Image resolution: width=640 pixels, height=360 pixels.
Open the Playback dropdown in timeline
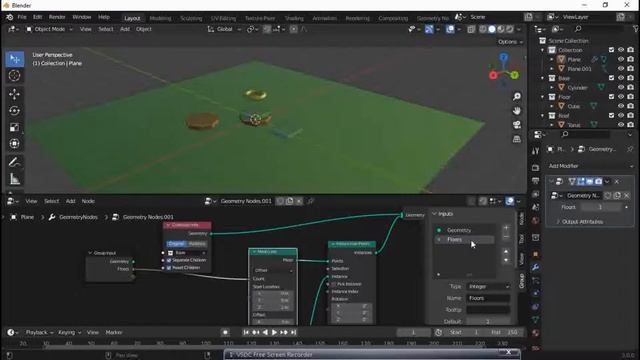click(39, 333)
